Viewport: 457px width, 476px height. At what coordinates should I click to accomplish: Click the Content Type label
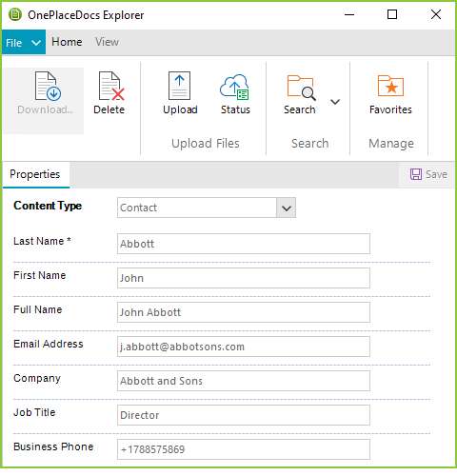pyautogui.click(x=48, y=206)
